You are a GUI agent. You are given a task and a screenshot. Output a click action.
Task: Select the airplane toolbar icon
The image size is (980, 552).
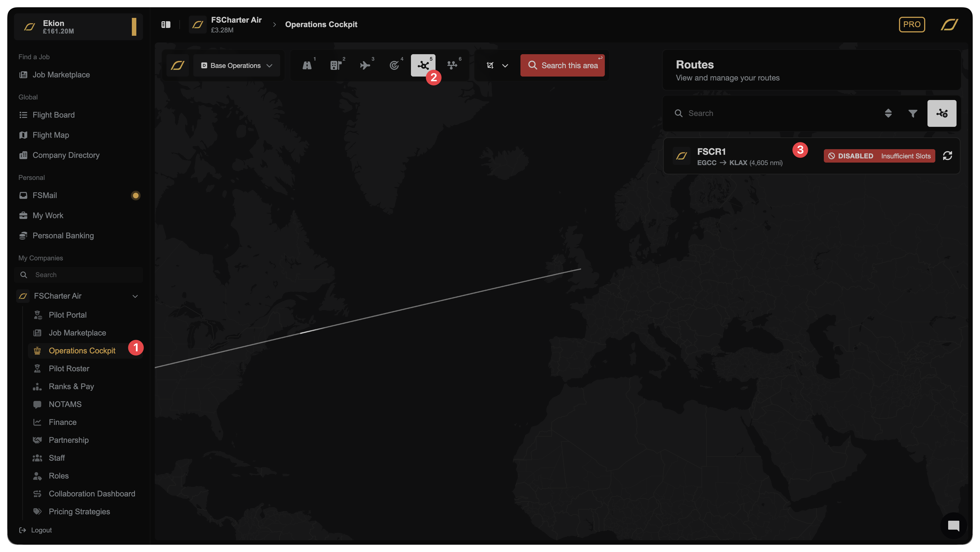coord(365,65)
